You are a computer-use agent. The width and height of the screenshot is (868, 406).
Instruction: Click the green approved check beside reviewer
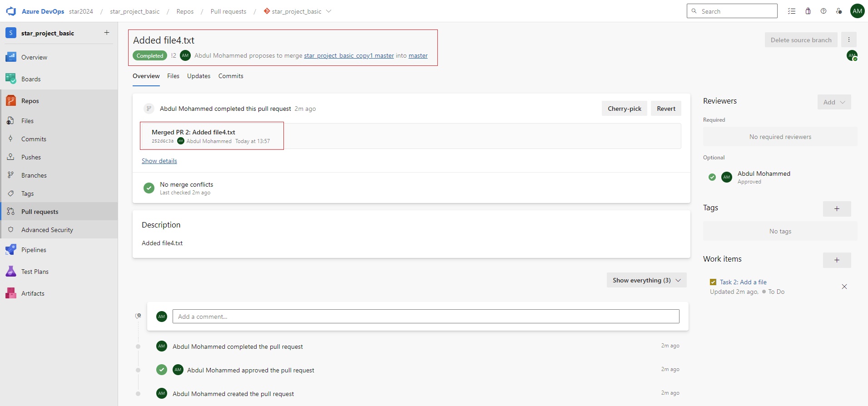coord(712,177)
